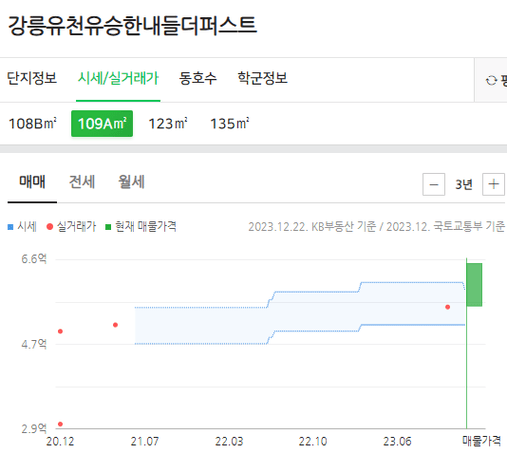Screen dimensions: 507x475
Task: Choose the 135㎡ area type
Action: coord(230,124)
